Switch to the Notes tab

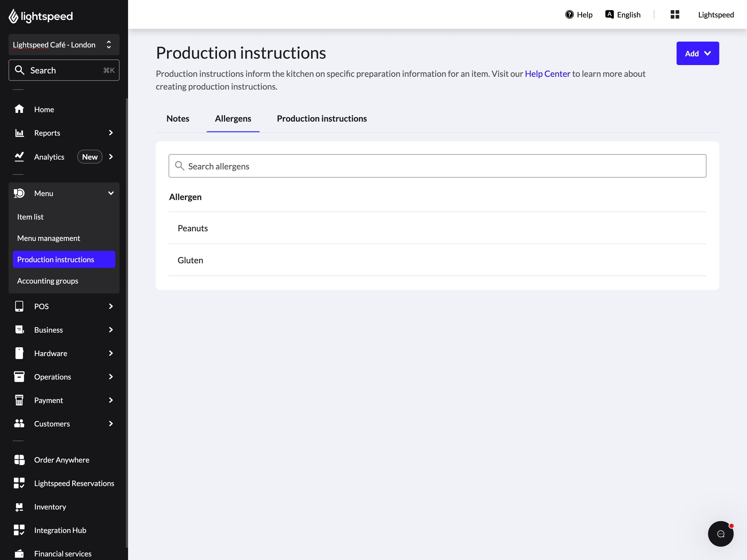click(178, 118)
